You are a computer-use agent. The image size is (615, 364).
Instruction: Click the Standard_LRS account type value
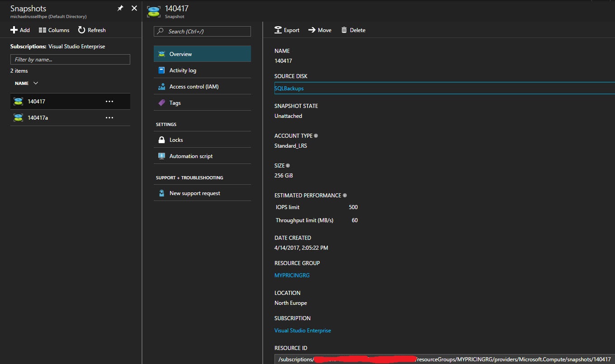coord(291,146)
